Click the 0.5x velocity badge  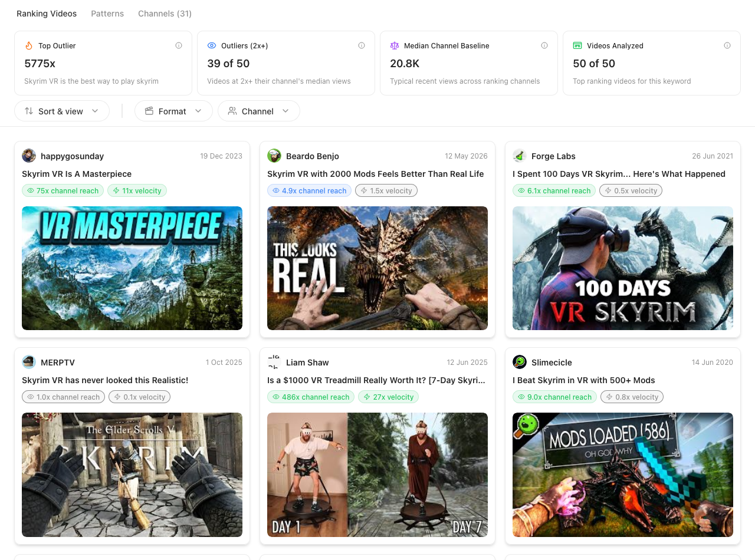pyautogui.click(x=631, y=190)
